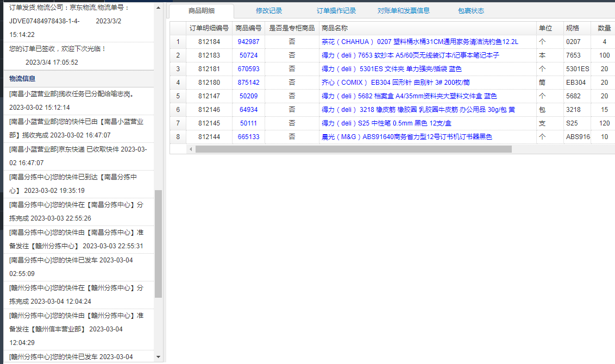Click product code link 665133
The width and height of the screenshot is (615, 364).
pyautogui.click(x=248, y=137)
